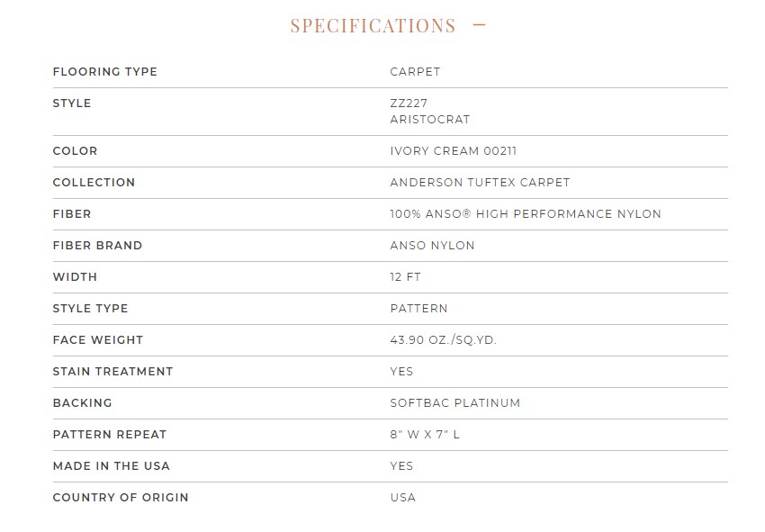This screenshot has height=532, width=765.
Task: Click the Softbac Platinum backing value
Action: [454, 403]
